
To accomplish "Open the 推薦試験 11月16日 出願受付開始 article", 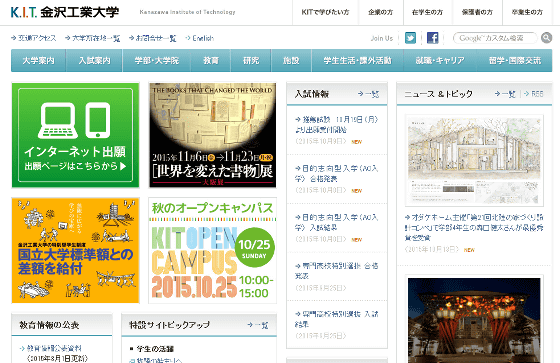I will click(x=336, y=124).
